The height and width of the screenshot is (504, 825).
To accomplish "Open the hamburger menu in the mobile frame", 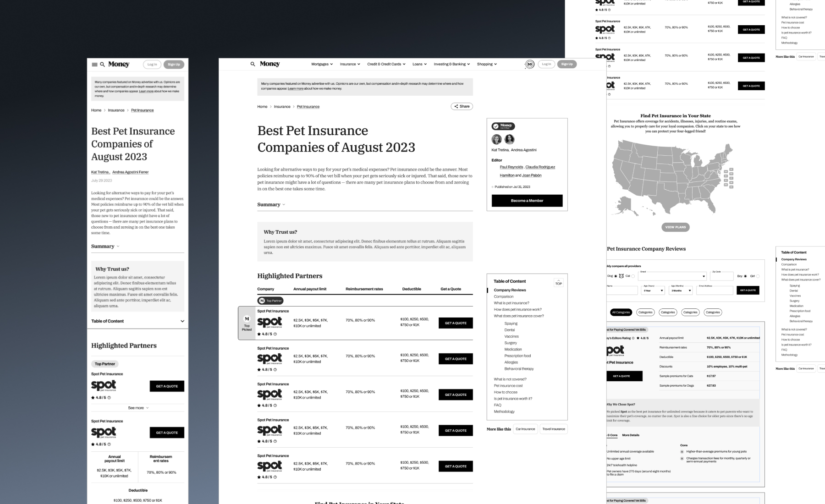I will pos(95,65).
